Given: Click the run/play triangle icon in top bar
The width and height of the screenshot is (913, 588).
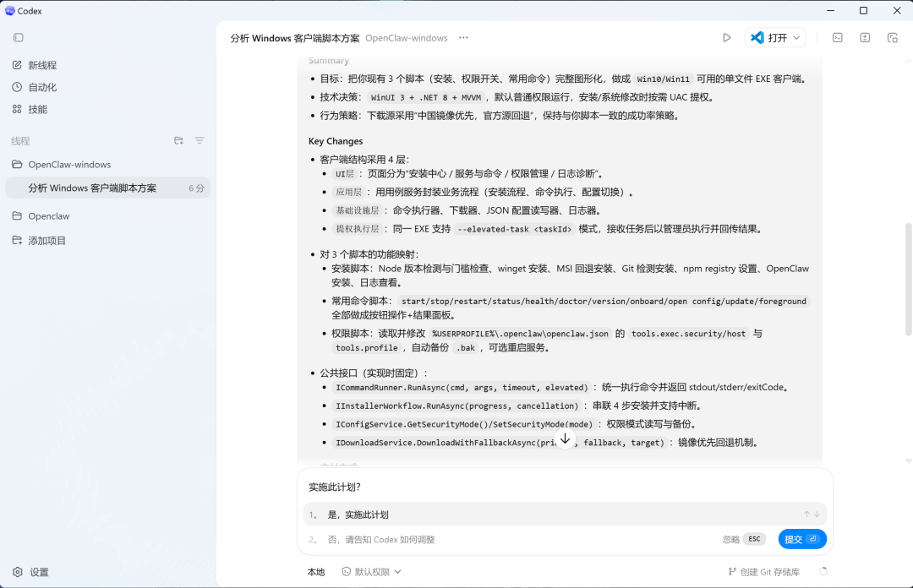Looking at the screenshot, I should tap(727, 38).
